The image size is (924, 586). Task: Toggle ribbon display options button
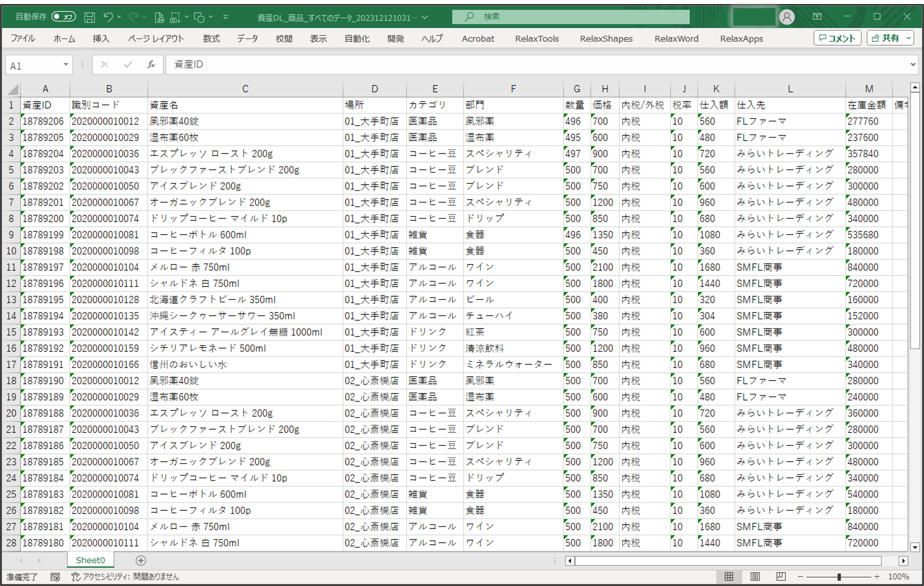tap(817, 17)
